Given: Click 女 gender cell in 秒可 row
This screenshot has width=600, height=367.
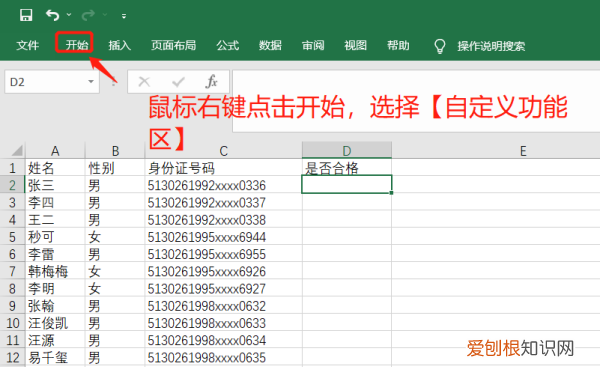Looking at the screenshot, I should click(115, 237).
